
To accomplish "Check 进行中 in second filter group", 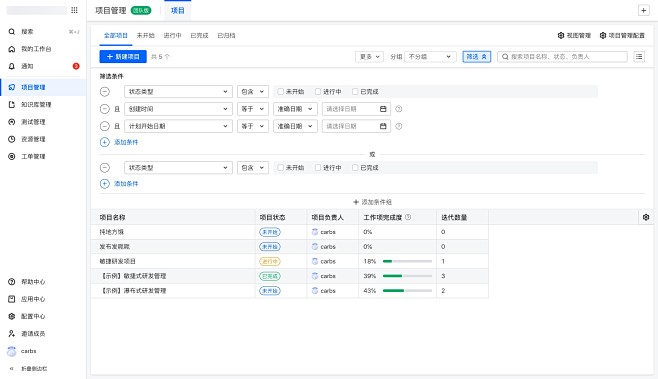I will pos(318,167).
